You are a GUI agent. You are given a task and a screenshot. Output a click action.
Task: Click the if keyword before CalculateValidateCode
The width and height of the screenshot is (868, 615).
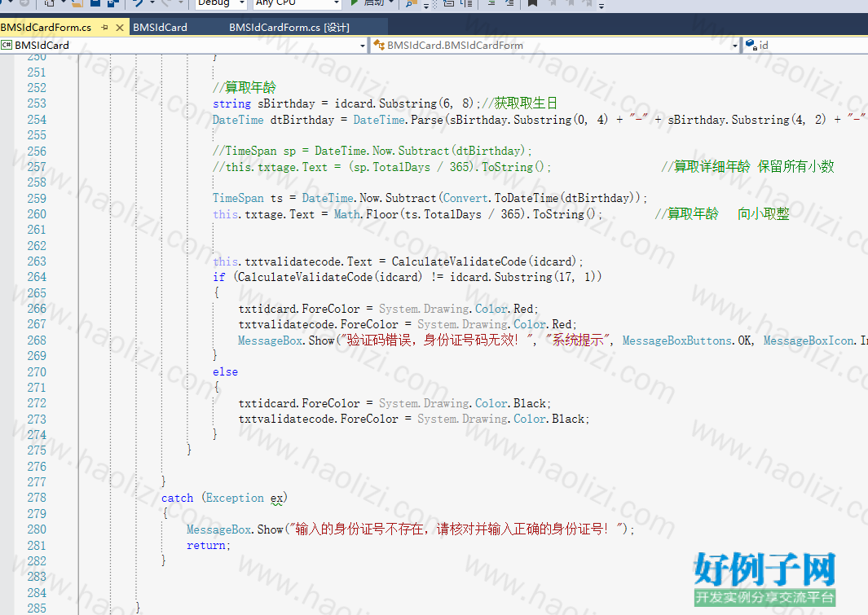click(x=219, y=278)
